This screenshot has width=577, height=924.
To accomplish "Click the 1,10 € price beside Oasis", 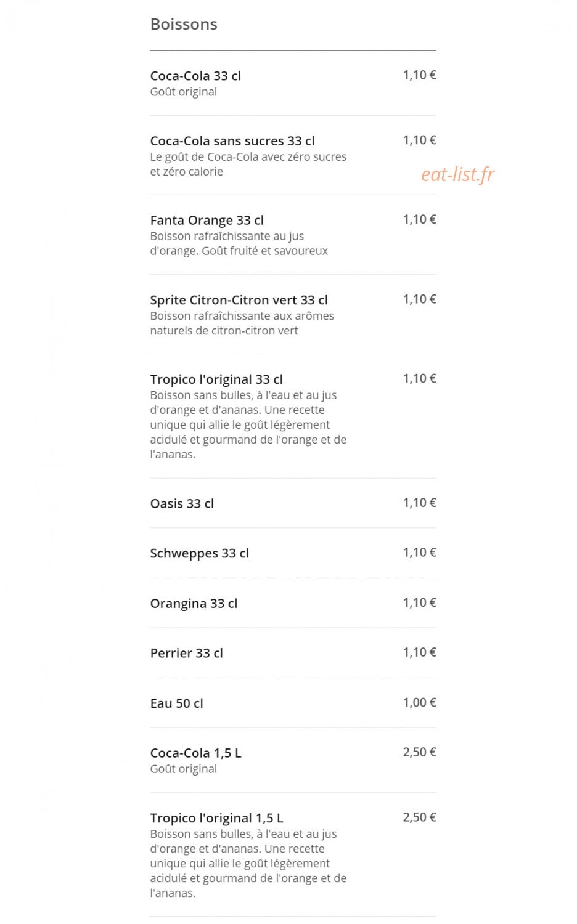I will 419,503.
